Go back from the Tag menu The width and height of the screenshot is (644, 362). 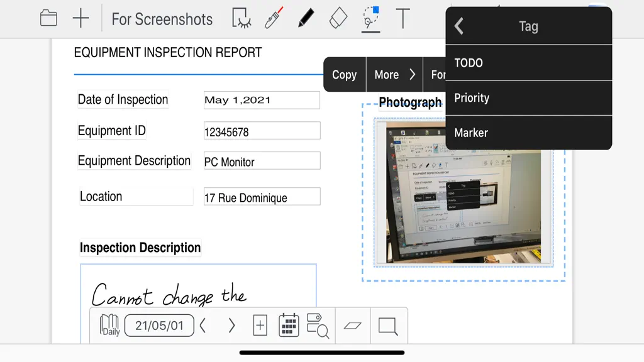[459, 26]
